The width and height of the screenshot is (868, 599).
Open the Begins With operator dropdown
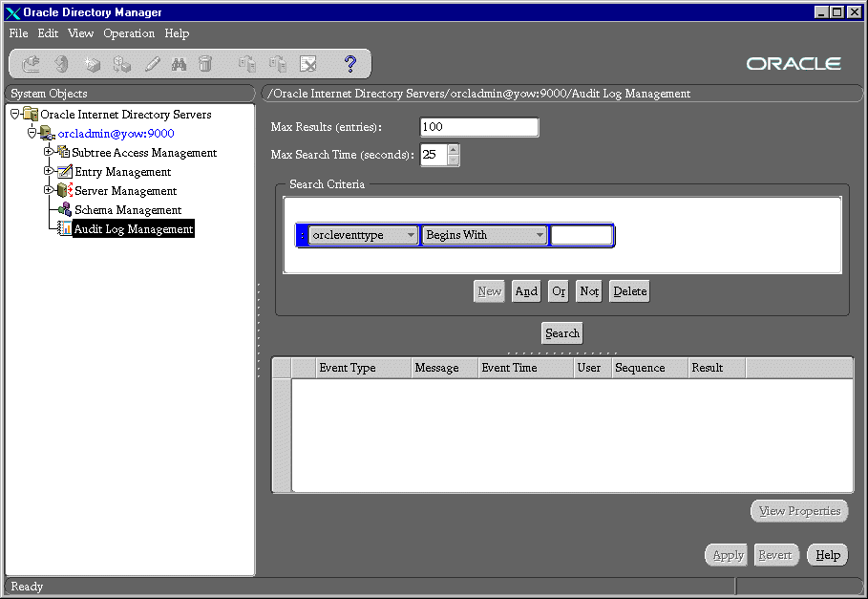pos(540,235)
